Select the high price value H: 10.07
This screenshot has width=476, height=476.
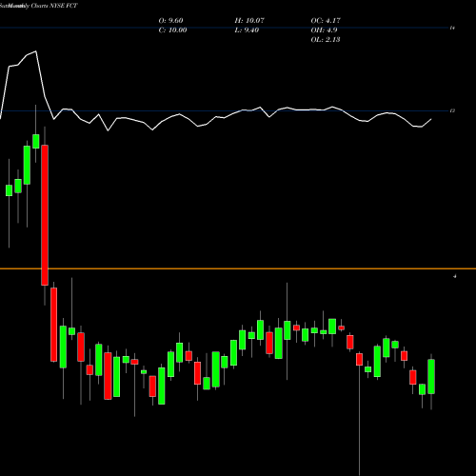249,21
